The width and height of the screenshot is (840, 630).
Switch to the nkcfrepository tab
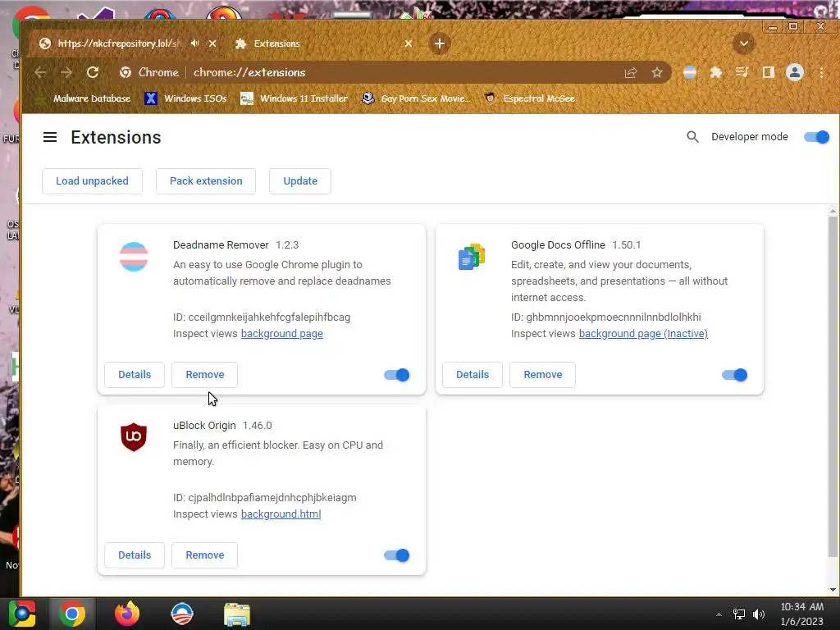click(118, 43)
